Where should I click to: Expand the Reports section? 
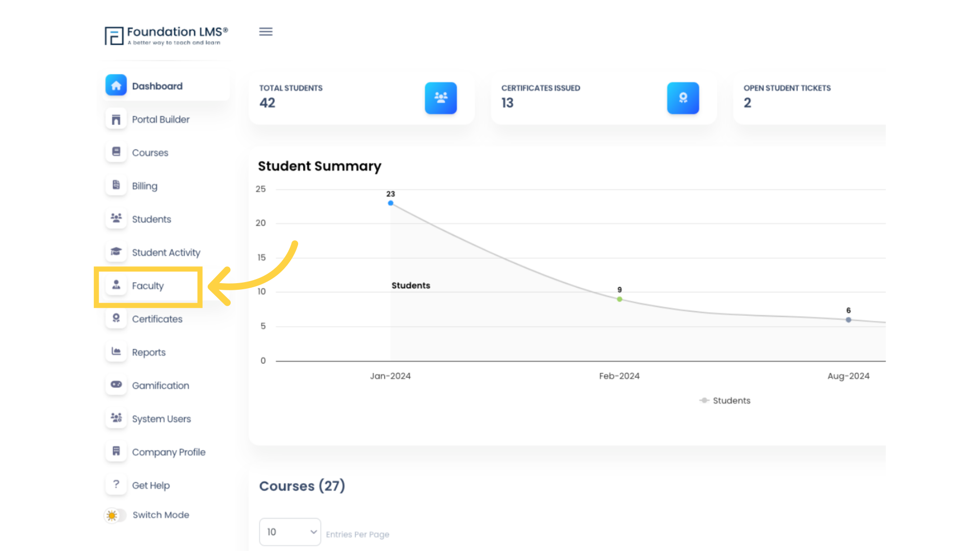click(148, 352)
